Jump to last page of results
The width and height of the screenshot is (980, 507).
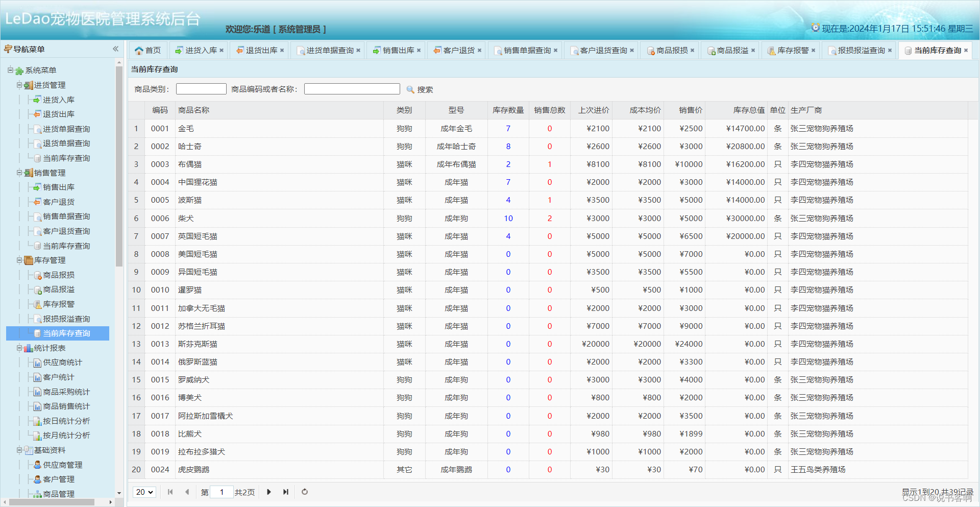point(286,492)
